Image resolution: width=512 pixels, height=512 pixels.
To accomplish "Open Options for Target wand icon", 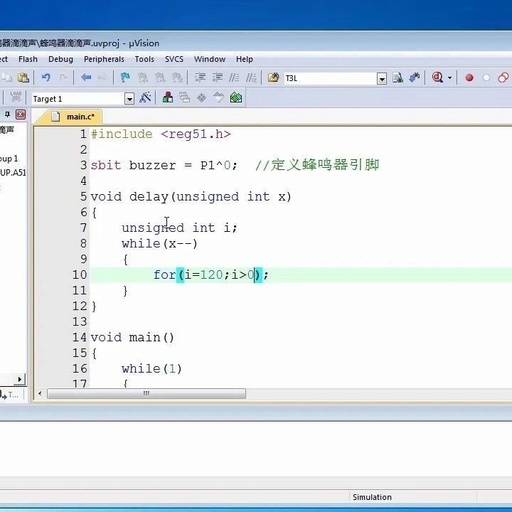I will (145, 98).
